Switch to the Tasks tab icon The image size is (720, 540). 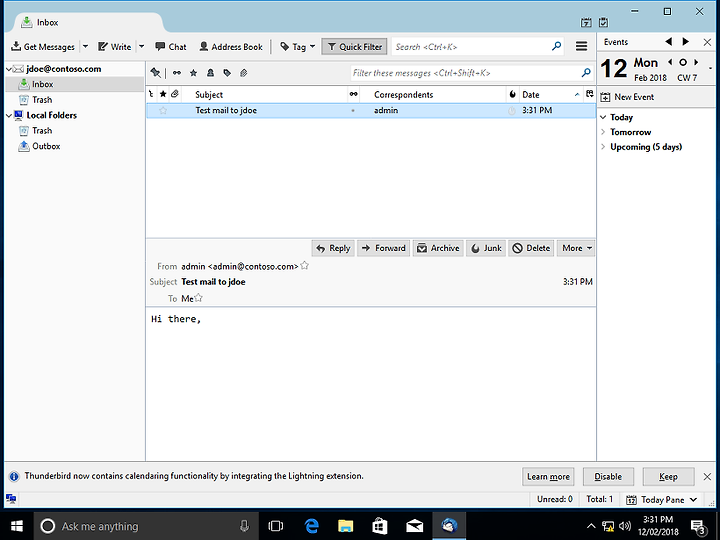click(x=604, y=22)
